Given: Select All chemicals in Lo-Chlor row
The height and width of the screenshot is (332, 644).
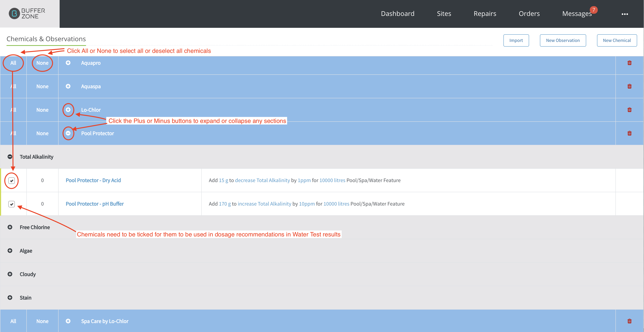Looking at the screenshot, I should tap(13, 110).
